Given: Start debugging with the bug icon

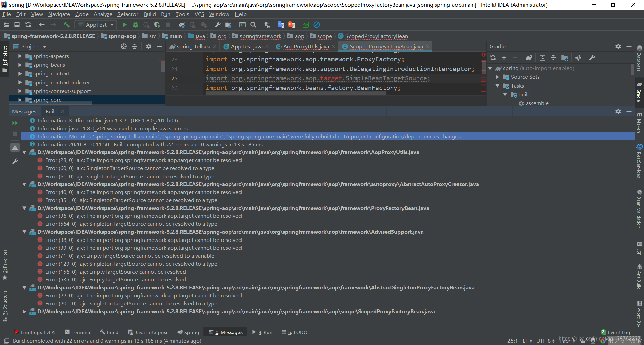Looking at the screenshot, I should point(136,25).
